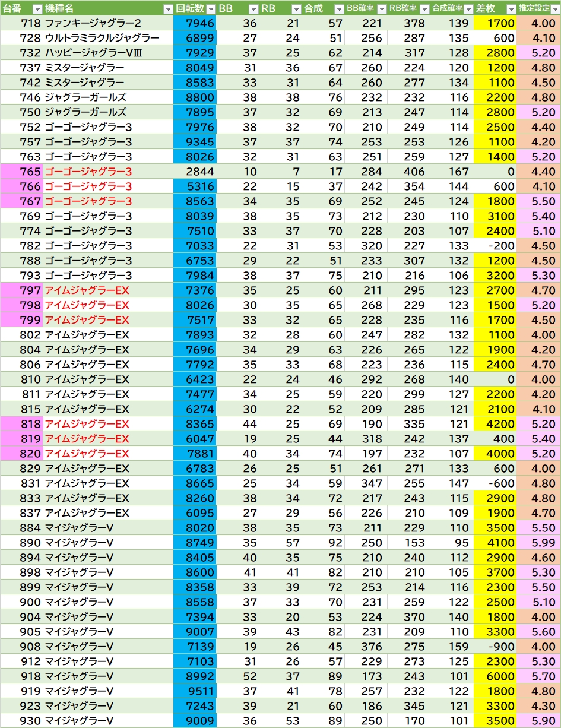Select RB count 53 cell
561x728 pixels.
(x=280, y=721)
